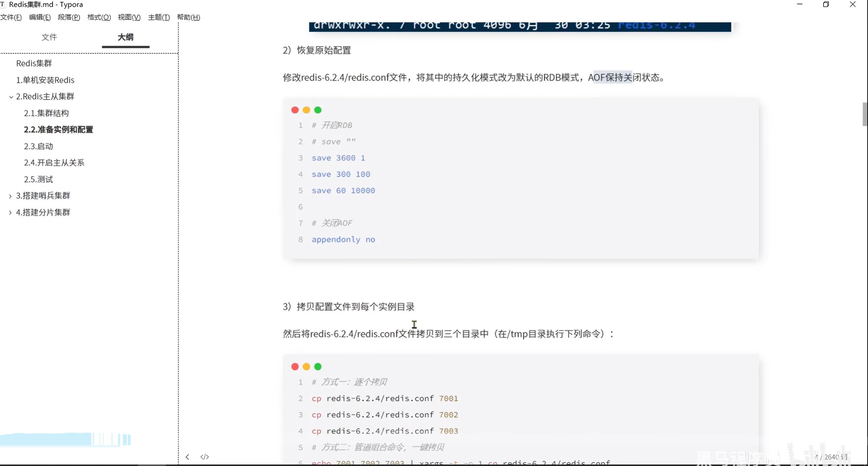
Task: Switch to the 文件 sidebar tab
Action: click(49, 37)
